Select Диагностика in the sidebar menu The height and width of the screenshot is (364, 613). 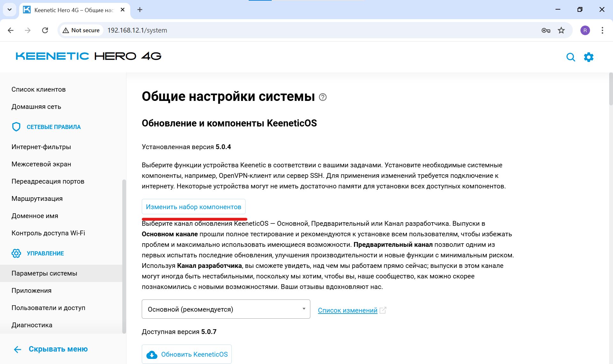click(x=32, y=325)
